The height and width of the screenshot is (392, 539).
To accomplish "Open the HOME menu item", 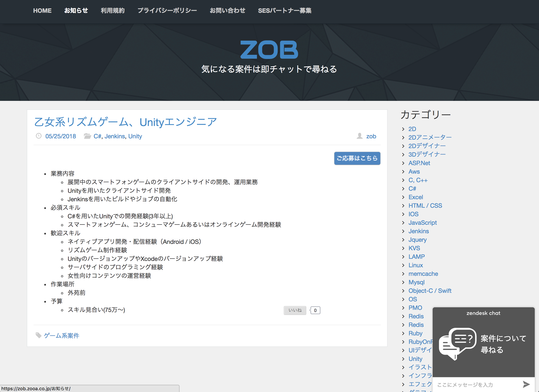I will point(42,11).
